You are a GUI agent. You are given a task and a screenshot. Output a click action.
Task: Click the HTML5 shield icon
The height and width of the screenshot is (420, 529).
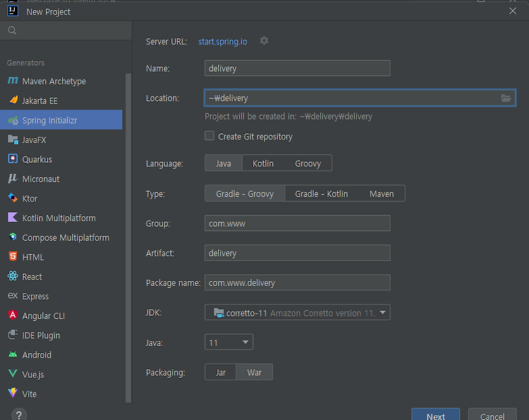point(13,257)
